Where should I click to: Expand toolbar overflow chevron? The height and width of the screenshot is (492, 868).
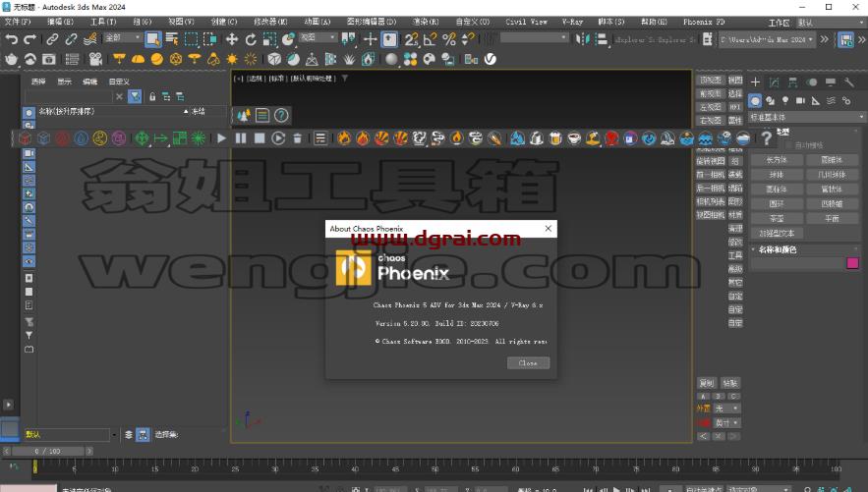tap(825, 40)
